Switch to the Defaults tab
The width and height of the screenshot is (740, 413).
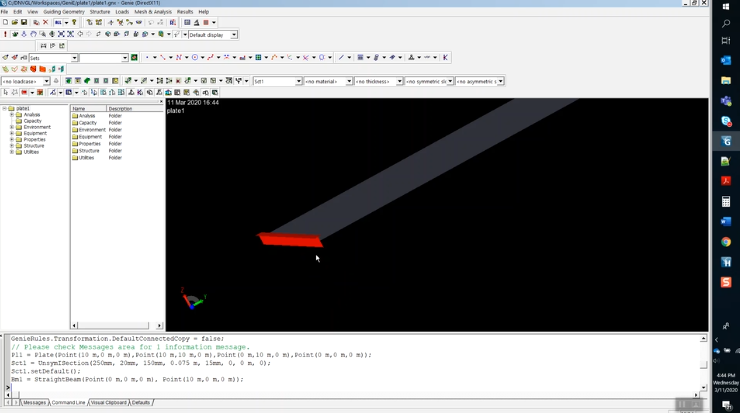141,403
